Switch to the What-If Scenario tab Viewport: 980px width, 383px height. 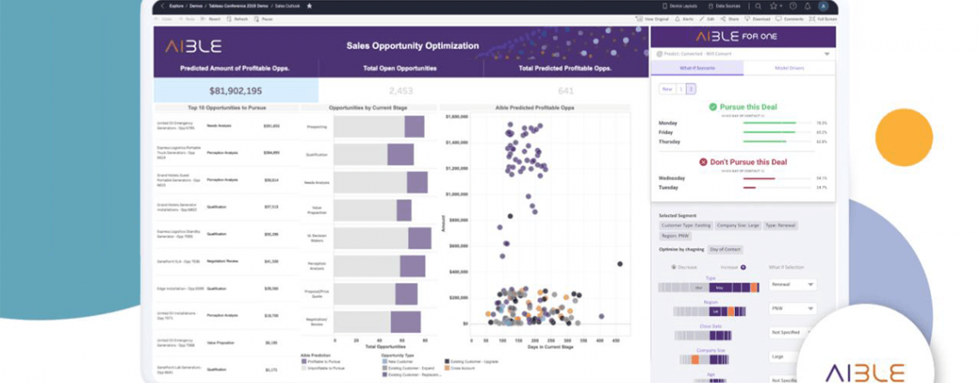click(697, 68)
